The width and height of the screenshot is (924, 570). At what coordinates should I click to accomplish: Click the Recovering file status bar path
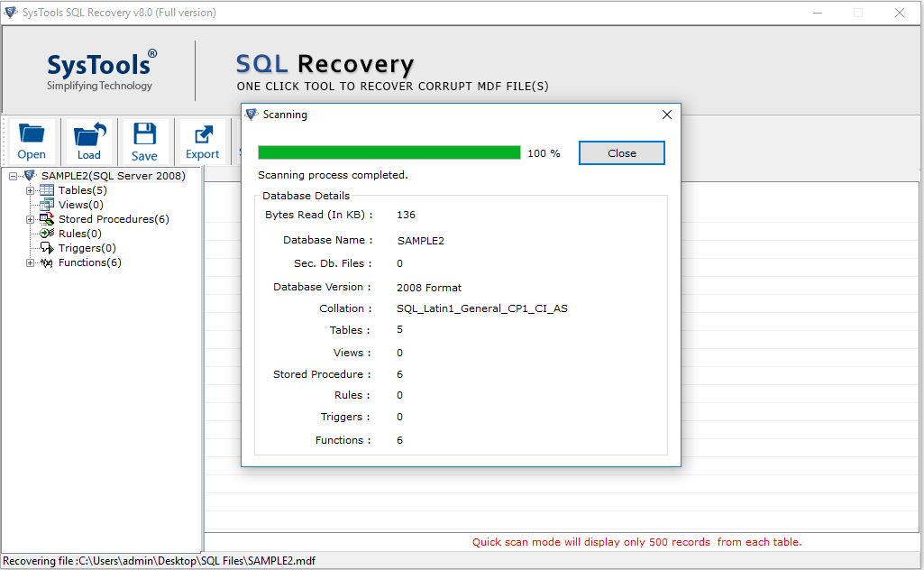pyautogui.click(x=159, y=561)
